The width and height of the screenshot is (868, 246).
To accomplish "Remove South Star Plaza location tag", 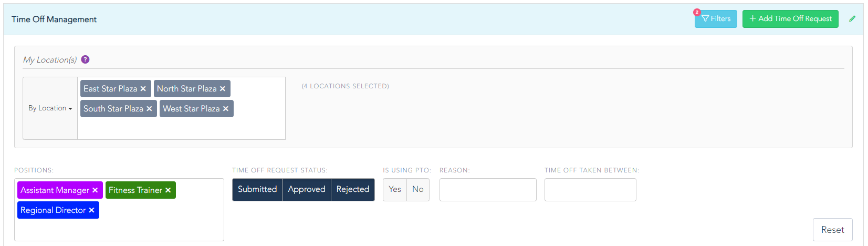I will point(149,109).
